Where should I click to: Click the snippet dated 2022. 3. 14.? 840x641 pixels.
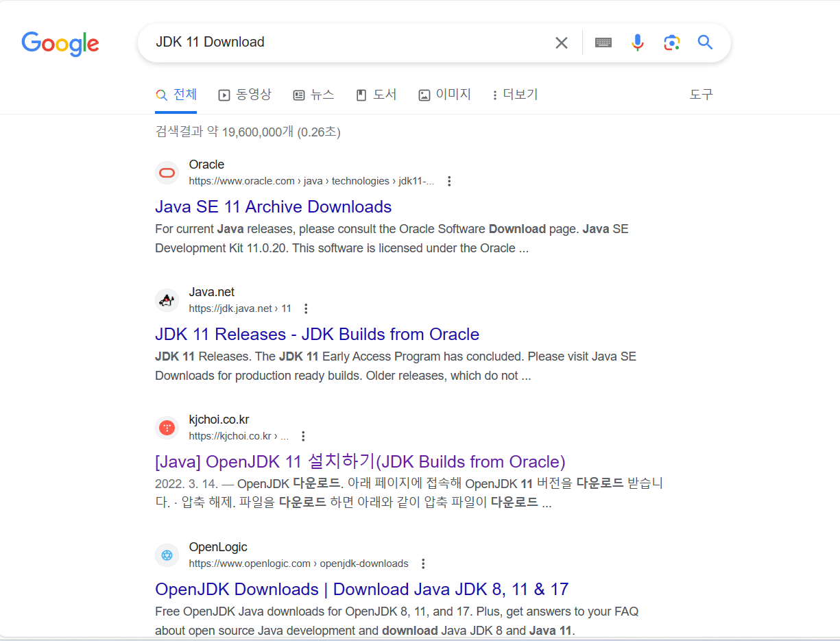(x=409, y=493)
